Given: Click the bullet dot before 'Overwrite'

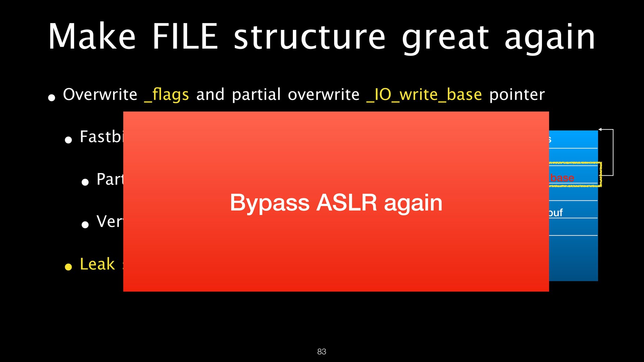Looking at the screenshot, I should click(52, 98).
